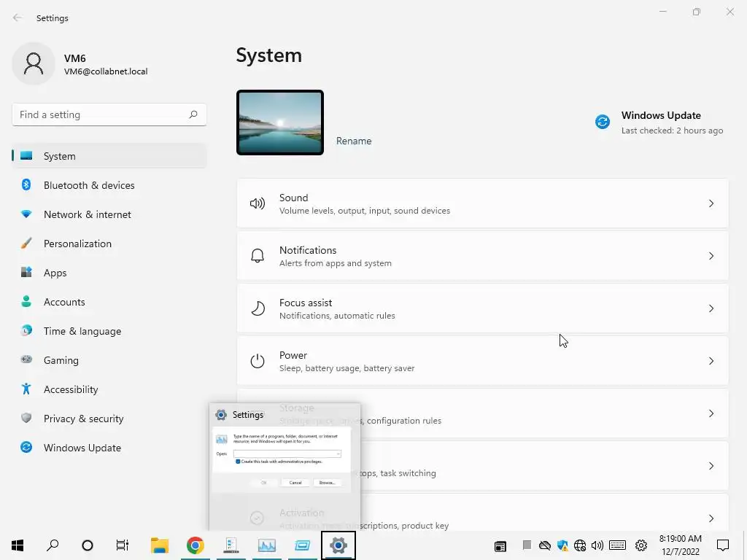The image size is (747, 560).
Task: Open Time & language settings
Action: 109,331
